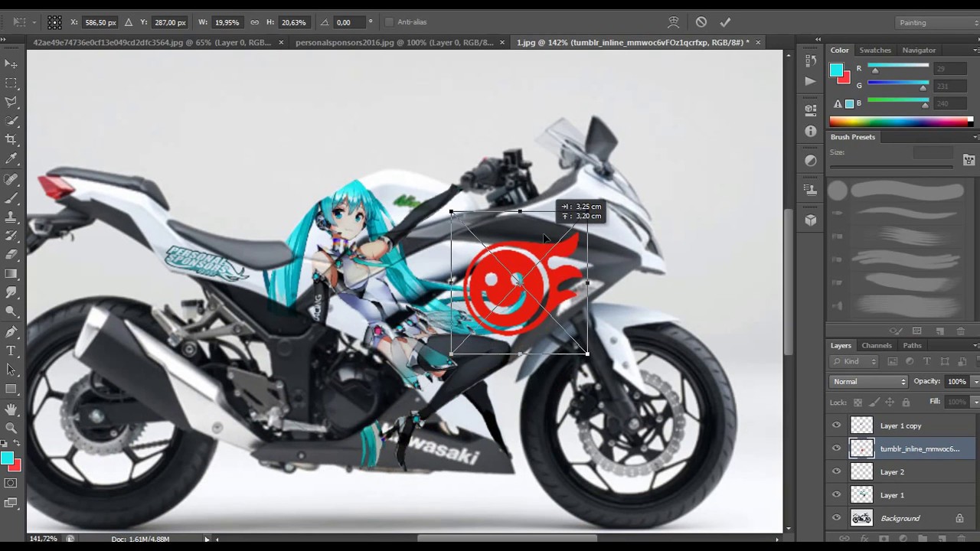
Task: Select the Eyedropper tool
Action: tap(11, 158)
